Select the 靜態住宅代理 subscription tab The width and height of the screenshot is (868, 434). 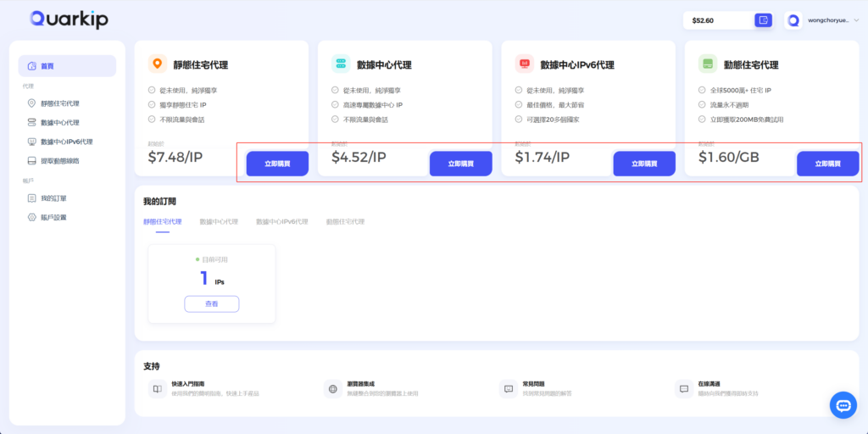tap(162, 221)
